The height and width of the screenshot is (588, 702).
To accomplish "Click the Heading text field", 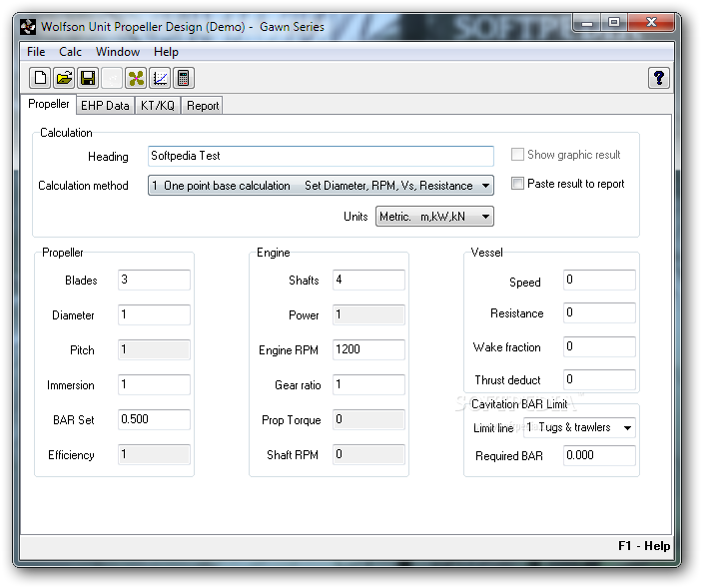I will click(321, 156).
